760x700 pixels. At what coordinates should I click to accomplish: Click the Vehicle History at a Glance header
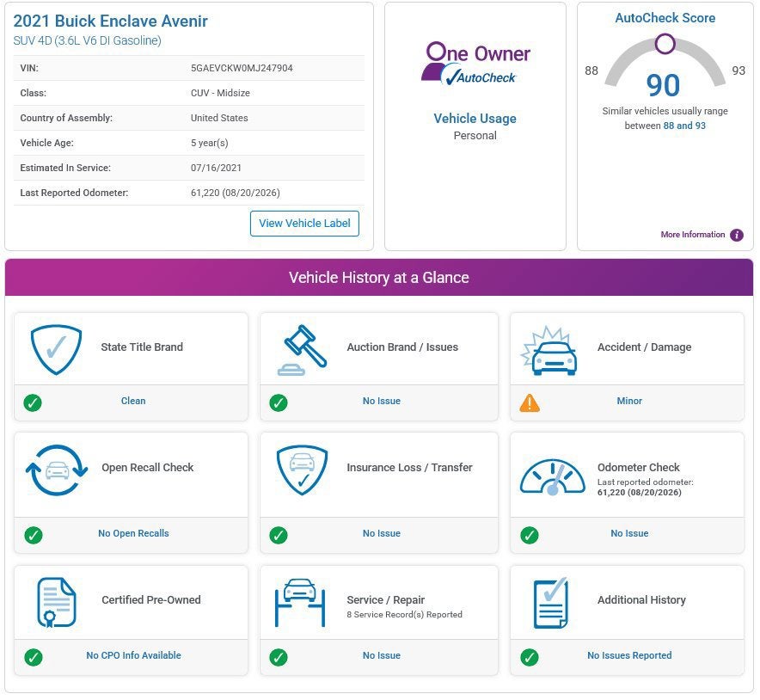pos(379,277)
